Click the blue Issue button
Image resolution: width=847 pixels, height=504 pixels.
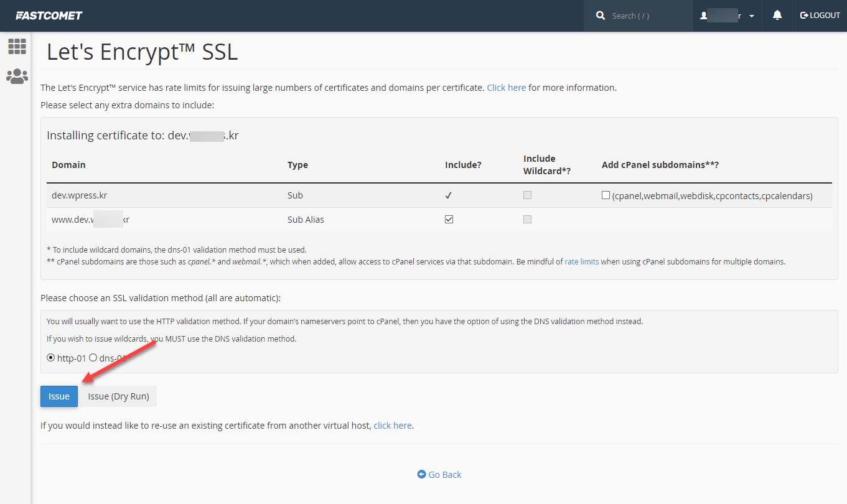(x=59, y=396)
